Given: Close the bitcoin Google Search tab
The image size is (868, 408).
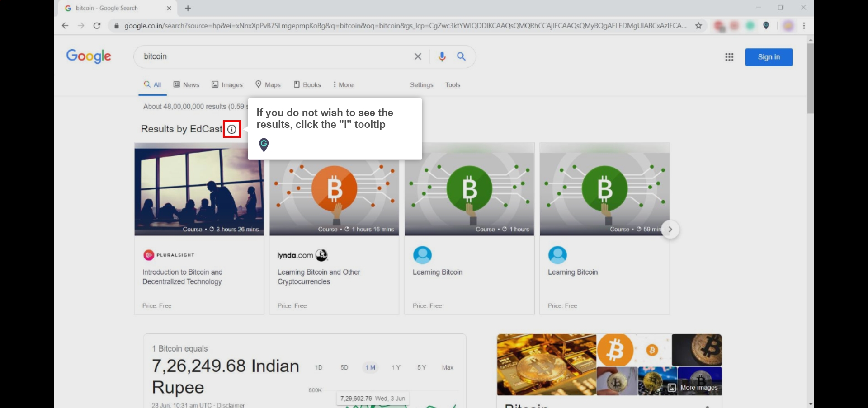Looking at the screenshot, I should pyautogui.click(x=169, y=8).
